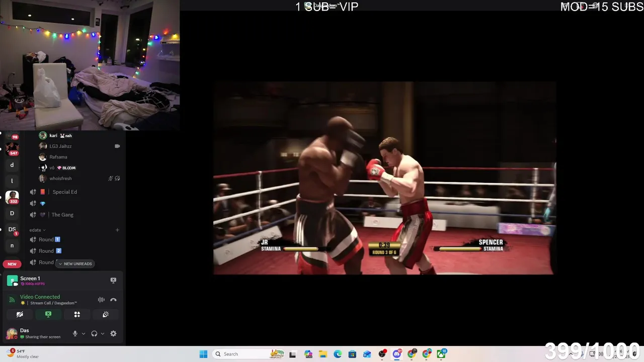Screen dimensions: 644x362
Task: Click the Das user avatar
Action: [12, 333]
